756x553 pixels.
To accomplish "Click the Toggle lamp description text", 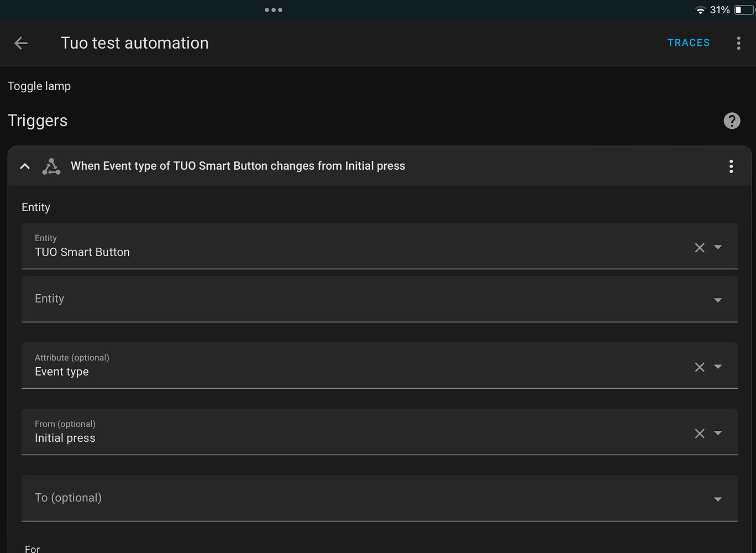I will (39, 86).
